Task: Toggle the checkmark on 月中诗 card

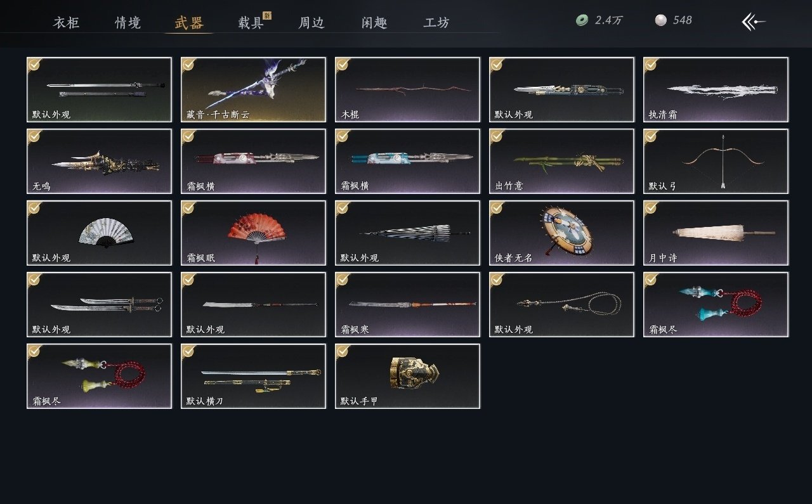Action: [651, 208]
